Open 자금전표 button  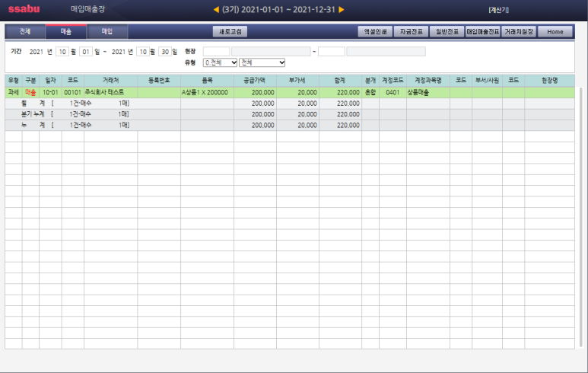[412, 31]
